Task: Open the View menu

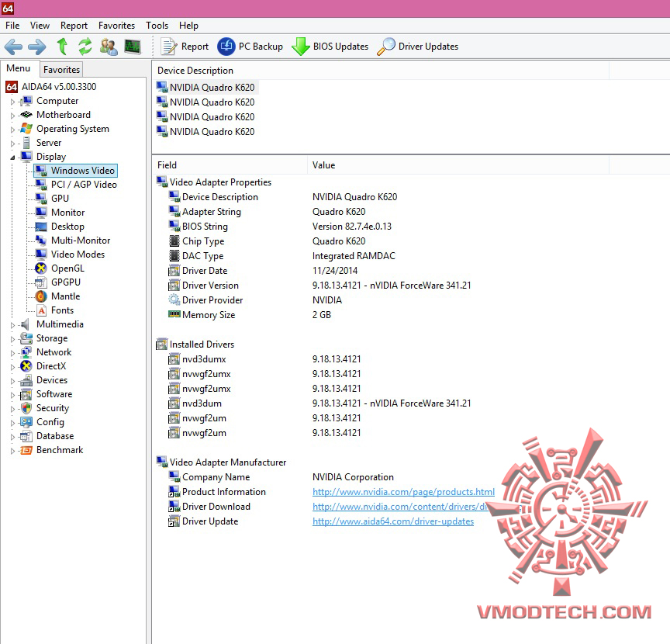Action: [x=40, y=26]
